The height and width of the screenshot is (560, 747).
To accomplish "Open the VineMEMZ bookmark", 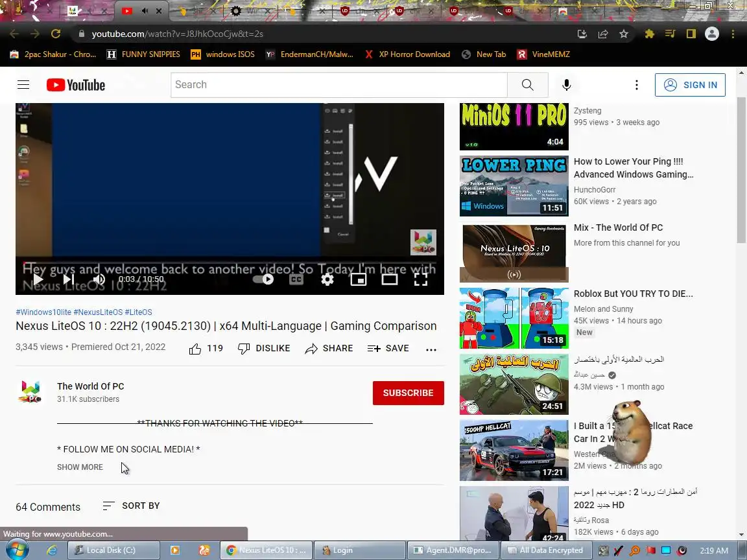I will pos(543,54).
